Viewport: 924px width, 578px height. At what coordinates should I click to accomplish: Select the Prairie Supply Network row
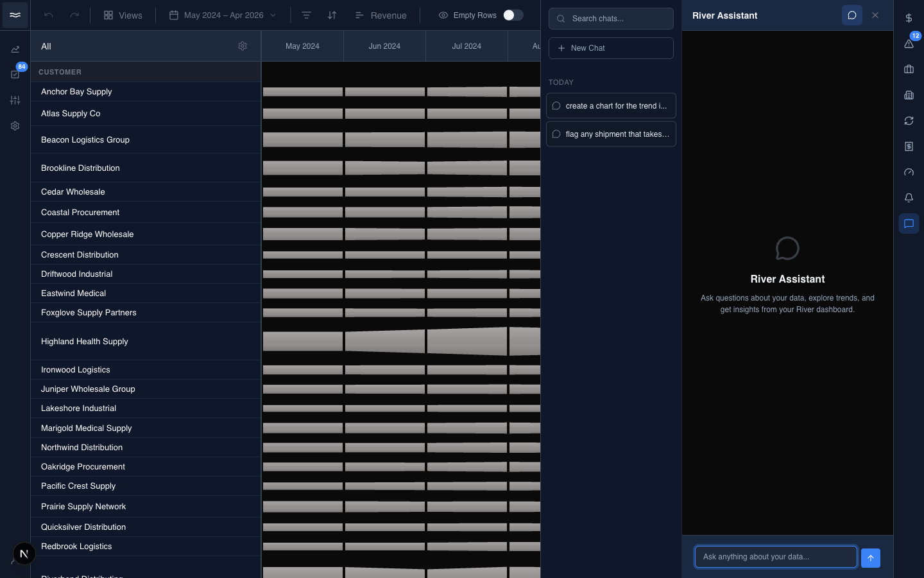tap(146, 507)
